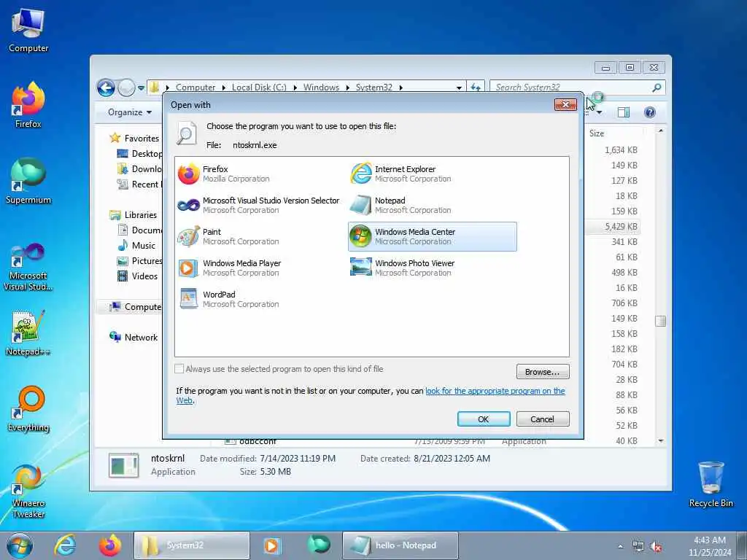The image size is (747, 560).
Task: Switch to System32 taskbar window
Action: coord(192,545)
